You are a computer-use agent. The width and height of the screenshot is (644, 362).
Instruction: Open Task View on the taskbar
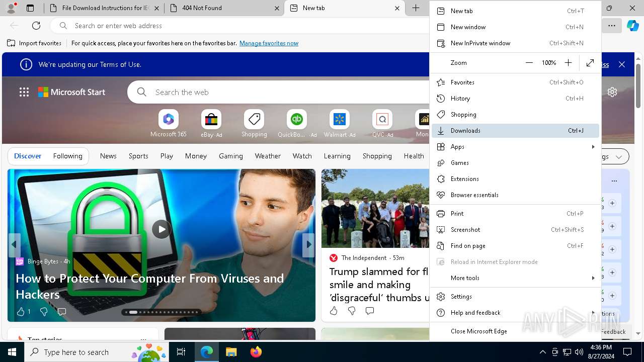pyautogui.click(x=181, y=352)
